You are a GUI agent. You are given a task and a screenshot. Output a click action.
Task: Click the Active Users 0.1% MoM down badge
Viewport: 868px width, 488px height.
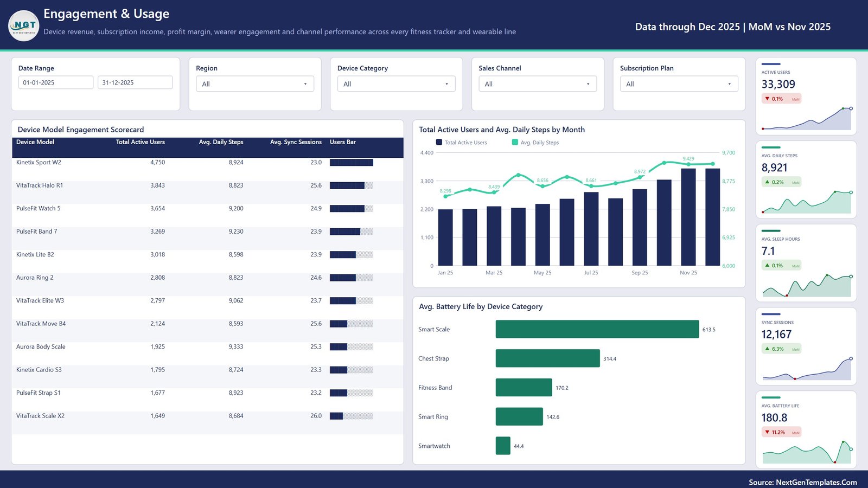click(x=781, y=99)
